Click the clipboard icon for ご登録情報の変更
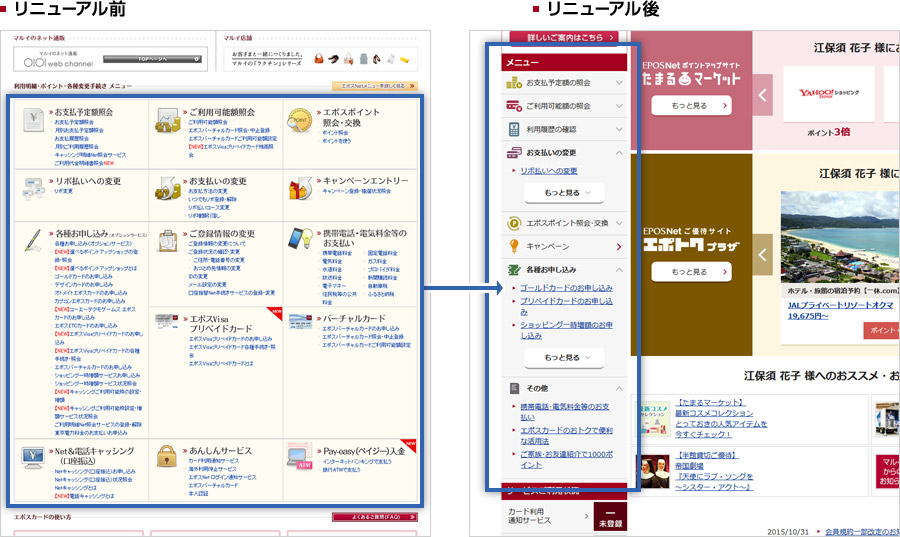 pyautogui.click(x=168, y=240)
